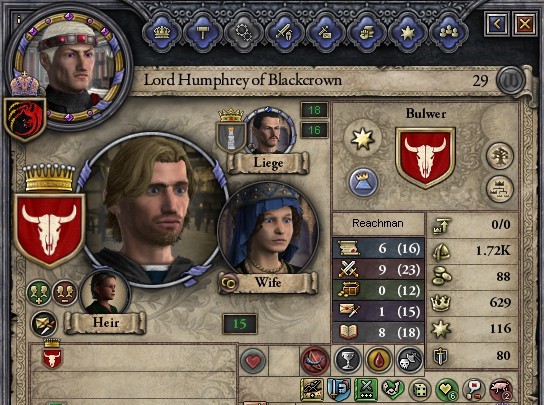Click the religion star icon beside the Bulwer shield
This screenshot has width=544, height=405.
(x=363, y=138)
